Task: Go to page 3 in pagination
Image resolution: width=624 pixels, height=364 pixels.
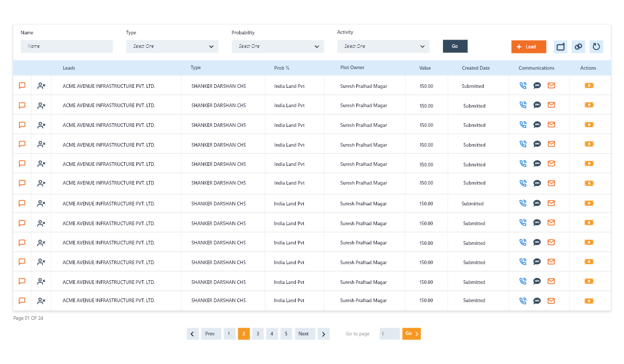Action: [258, 334]
